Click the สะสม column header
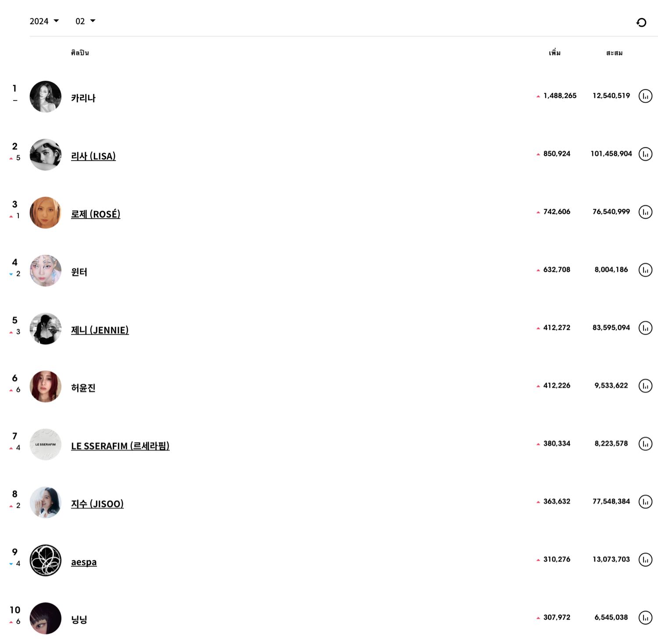 point(614,53)
